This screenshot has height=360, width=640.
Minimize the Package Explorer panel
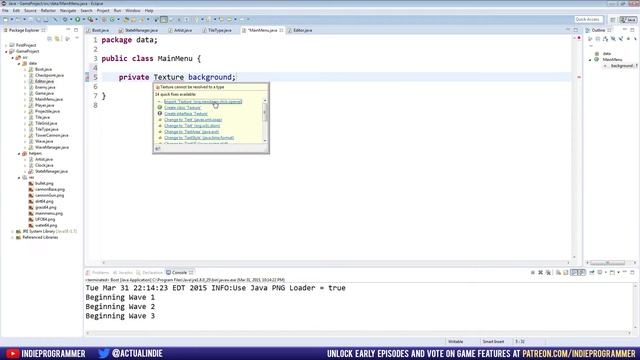[68, 30]
